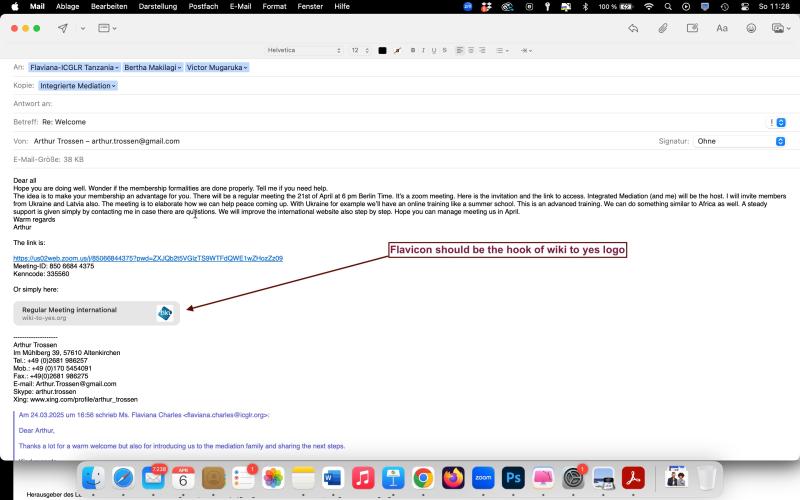Open the emoji picker smiley icon
The width and height of the screenshot is (800, 500).
click(751, 28)
